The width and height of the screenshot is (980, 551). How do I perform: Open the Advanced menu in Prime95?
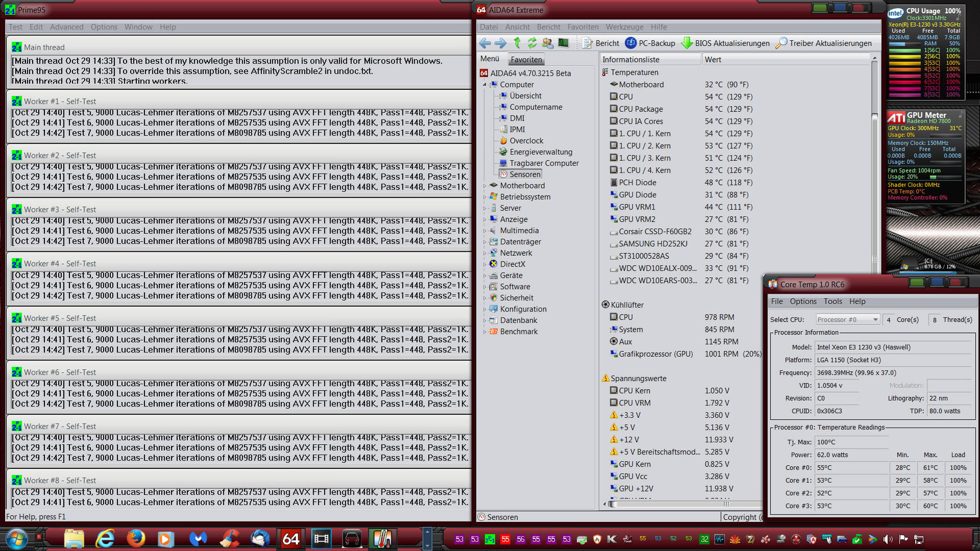point(66,27)
